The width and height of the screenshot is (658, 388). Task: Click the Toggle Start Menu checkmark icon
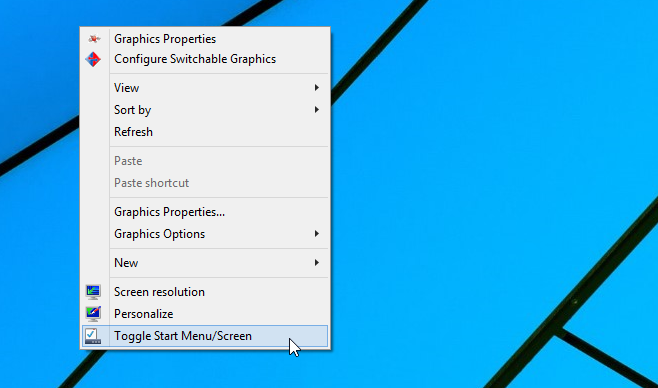(x=93, y=336)
